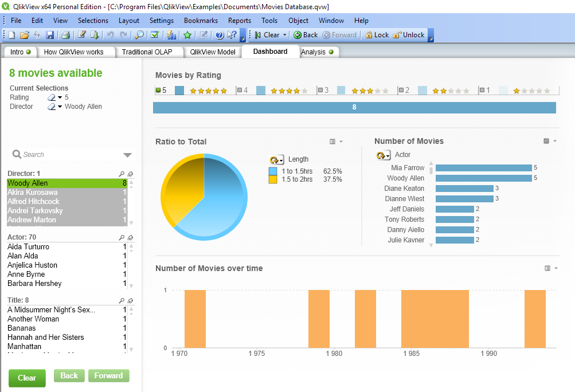Click the green Back button in the sidebar

click(69, 376)
